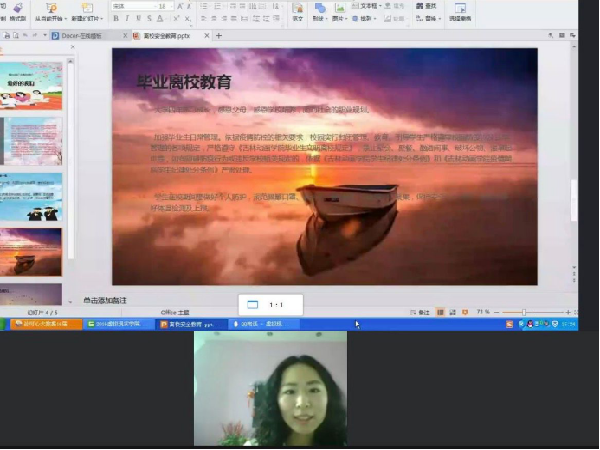This screenshot has width=600, height=450.
Task: Close the pptx document tab
Action: [207, 36]
